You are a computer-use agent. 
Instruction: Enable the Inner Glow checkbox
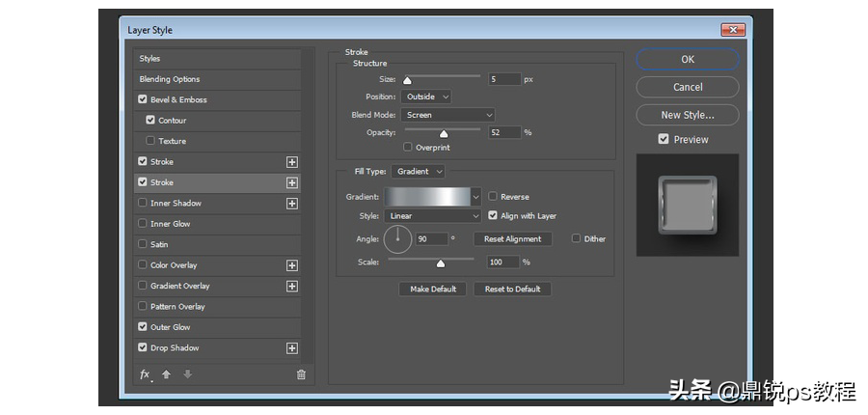(x=143, y=223)
